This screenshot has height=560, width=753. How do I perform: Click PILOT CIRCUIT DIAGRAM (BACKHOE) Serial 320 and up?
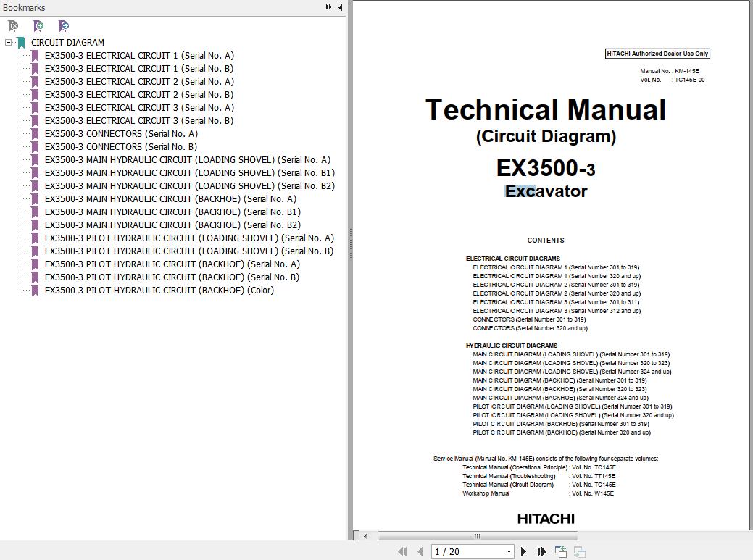pos(562,432)
